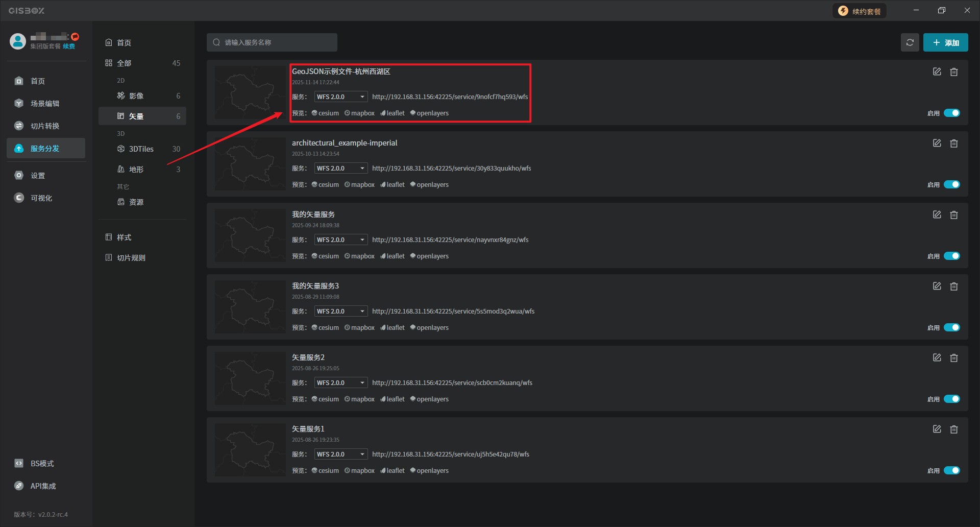
Task: Click edit icon for 我的矢量服务3
Action: (x=937, y=286)
